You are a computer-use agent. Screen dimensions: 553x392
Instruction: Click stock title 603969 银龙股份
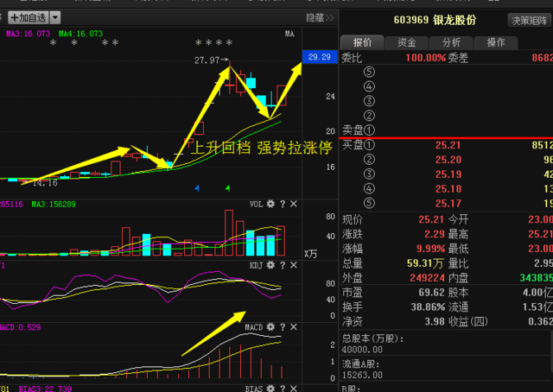point(435,20)
